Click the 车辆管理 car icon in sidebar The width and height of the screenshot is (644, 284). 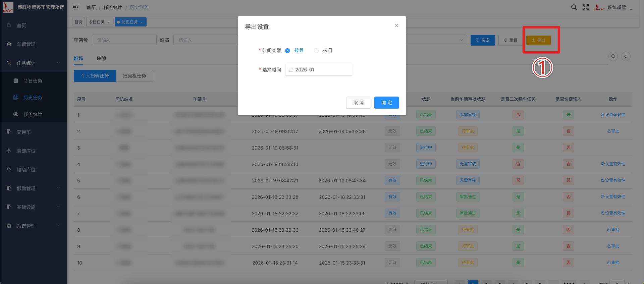[9, 44]
